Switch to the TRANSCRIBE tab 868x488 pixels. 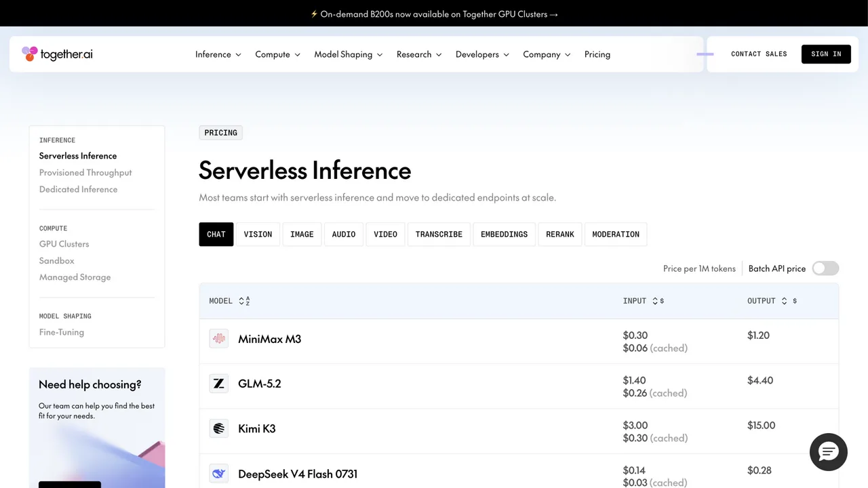tap(439, 234)
